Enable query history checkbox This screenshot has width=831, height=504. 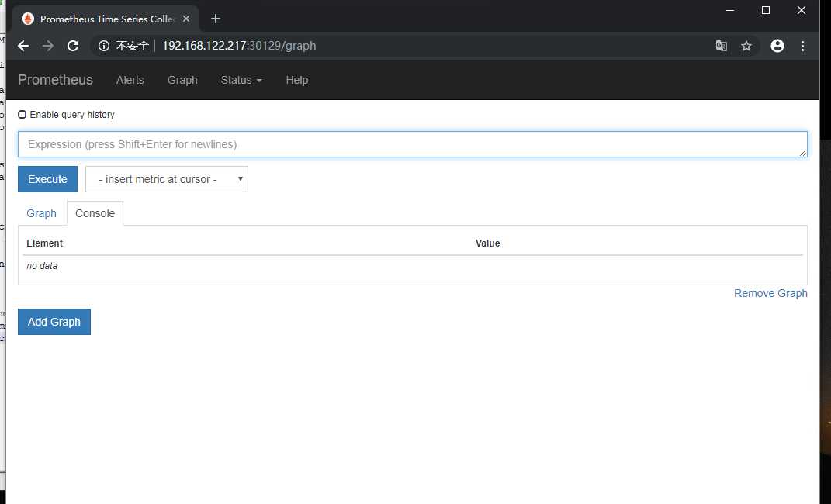[23, 114]
